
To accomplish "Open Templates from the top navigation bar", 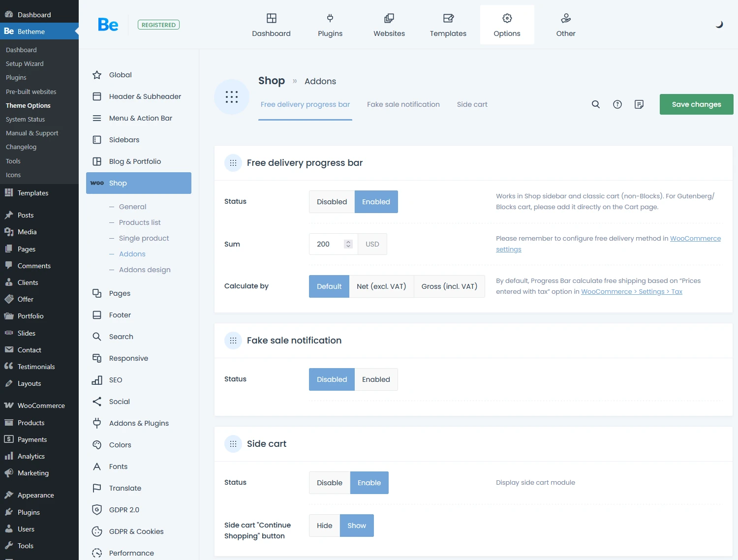I will (448, 25).
